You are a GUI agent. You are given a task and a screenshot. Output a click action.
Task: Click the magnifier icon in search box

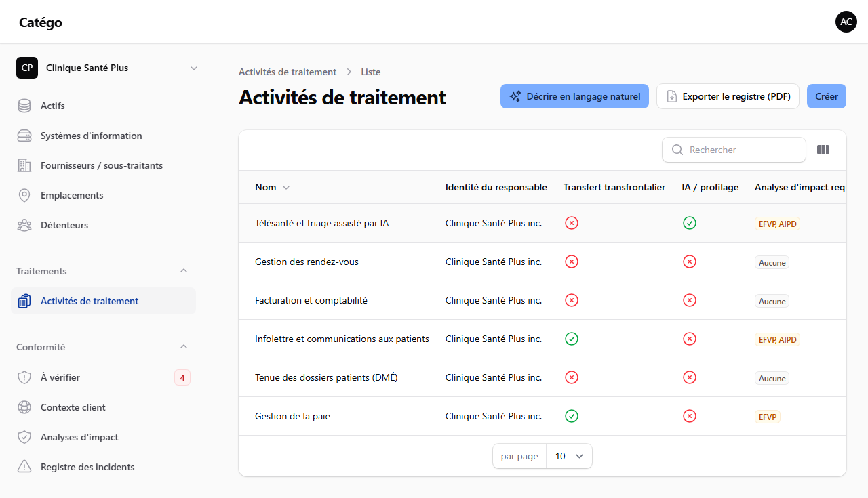677,150
